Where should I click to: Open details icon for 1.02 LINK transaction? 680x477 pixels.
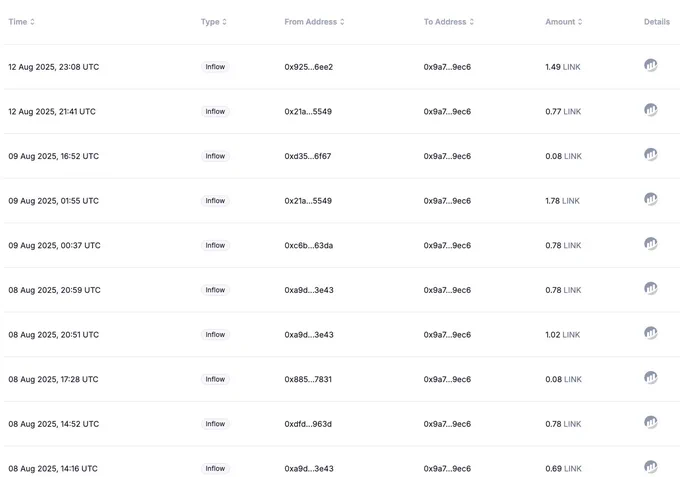click(x=651, y=333)
